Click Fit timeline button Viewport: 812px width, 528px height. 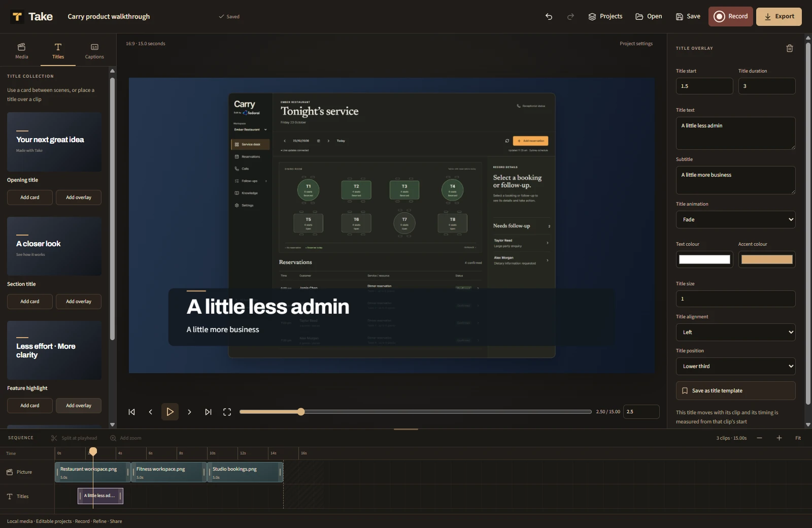coord(798,438)
